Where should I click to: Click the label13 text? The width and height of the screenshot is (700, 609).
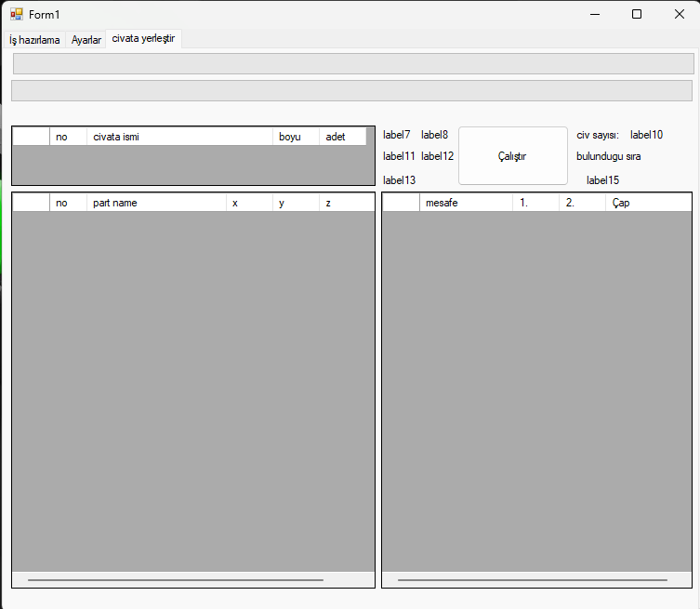pyautogui.click(x=399, y=180)
